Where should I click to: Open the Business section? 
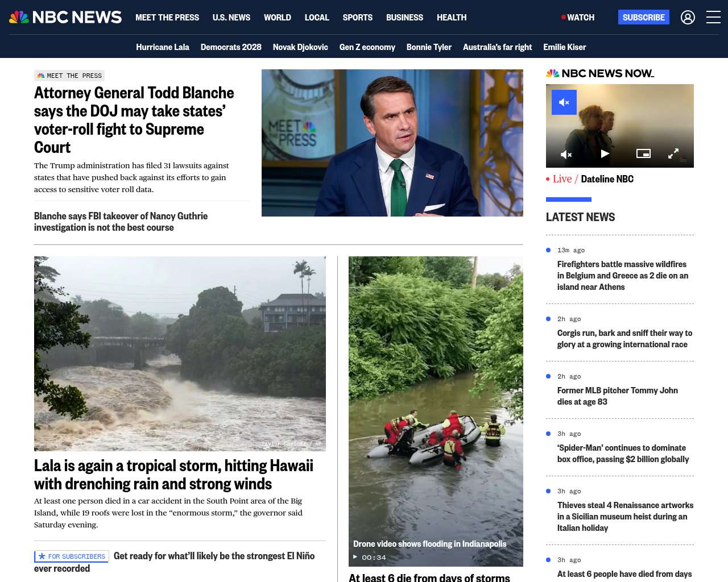(404, 18)
